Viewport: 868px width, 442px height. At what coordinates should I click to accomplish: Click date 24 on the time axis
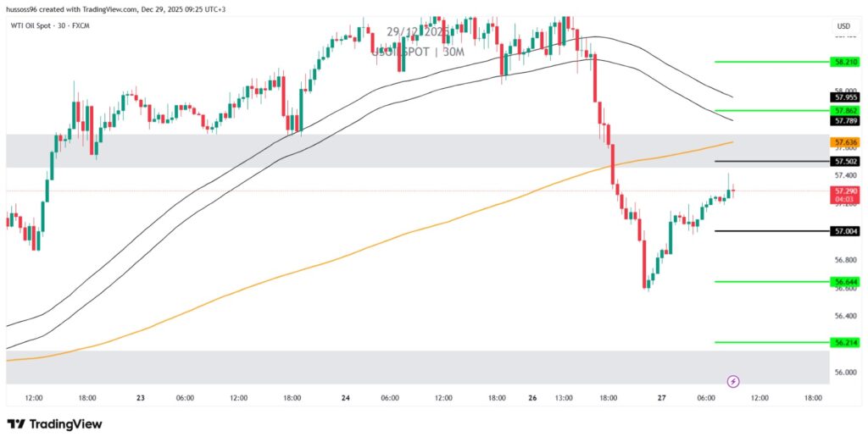tap(346, 397)
